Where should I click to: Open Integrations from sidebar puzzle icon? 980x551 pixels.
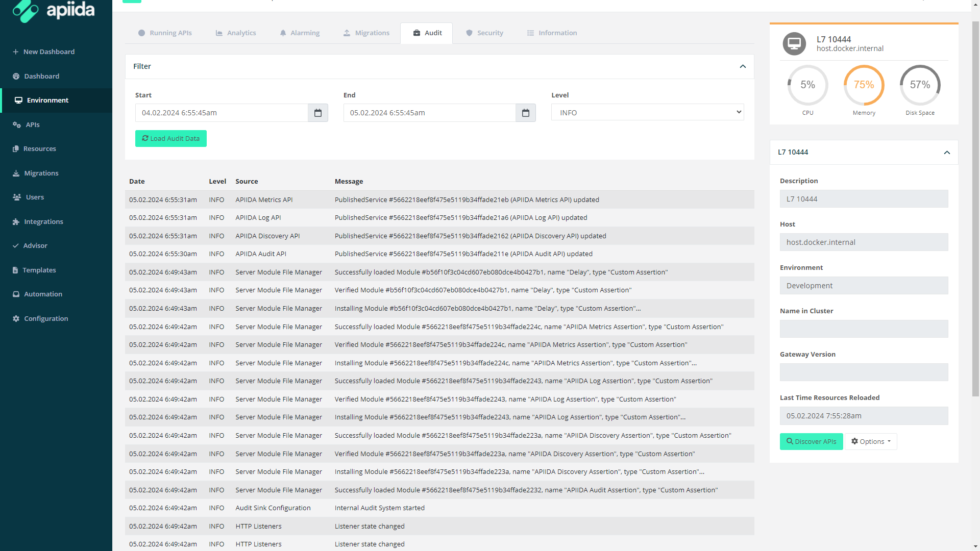(x=16, y=221)
